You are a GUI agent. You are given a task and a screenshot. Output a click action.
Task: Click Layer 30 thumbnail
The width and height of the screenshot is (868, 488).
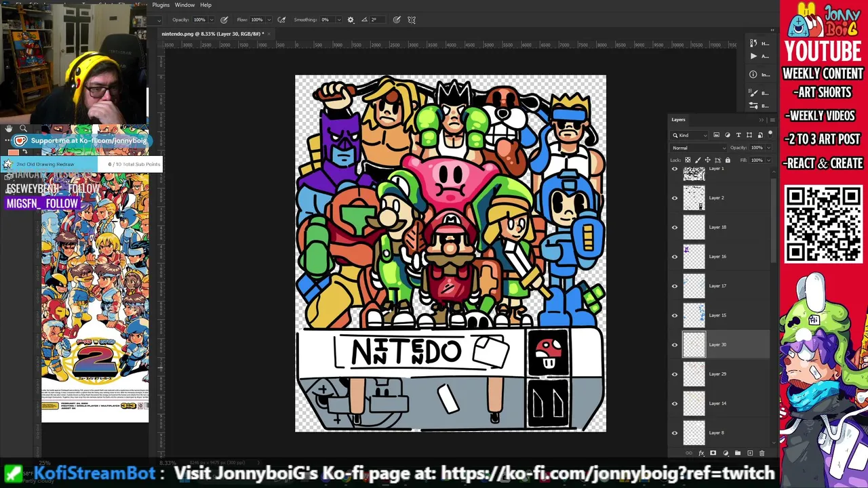pos(694,345)
